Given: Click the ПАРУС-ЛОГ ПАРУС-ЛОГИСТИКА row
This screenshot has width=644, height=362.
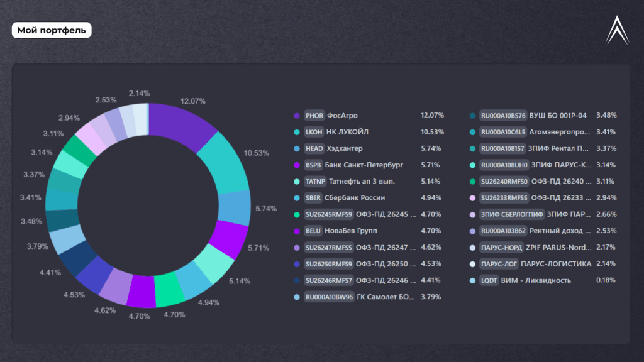Looking at the screenshot, I should tap(543, 263).
